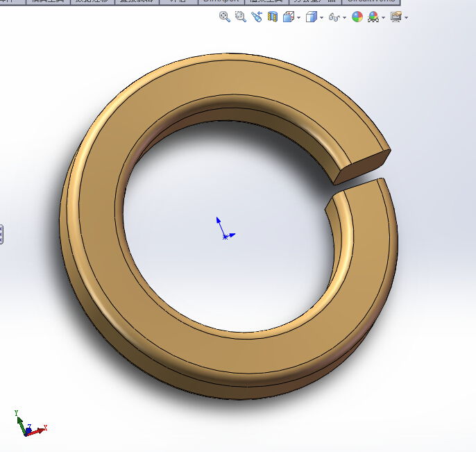Click the Zoom to Fit icon

pyautogui.click(x=225, y=17)
